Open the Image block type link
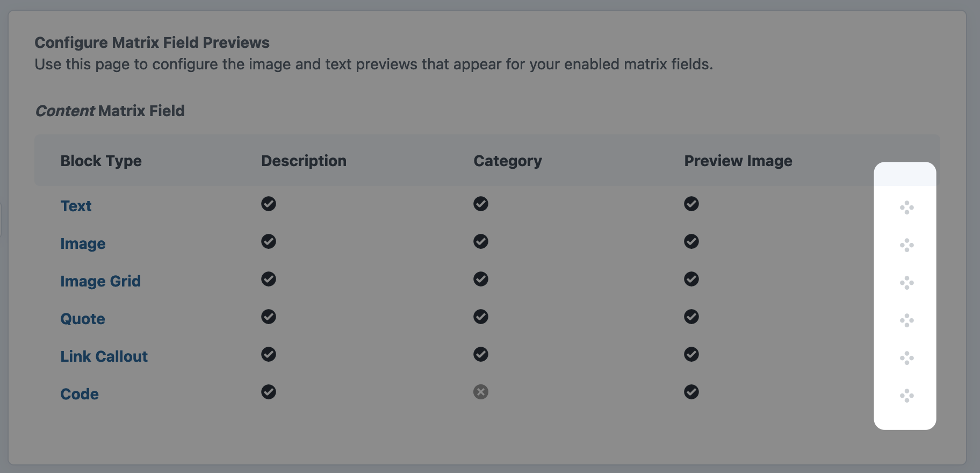This screenshot has width=980, height=473. click(x=83, y=243)
